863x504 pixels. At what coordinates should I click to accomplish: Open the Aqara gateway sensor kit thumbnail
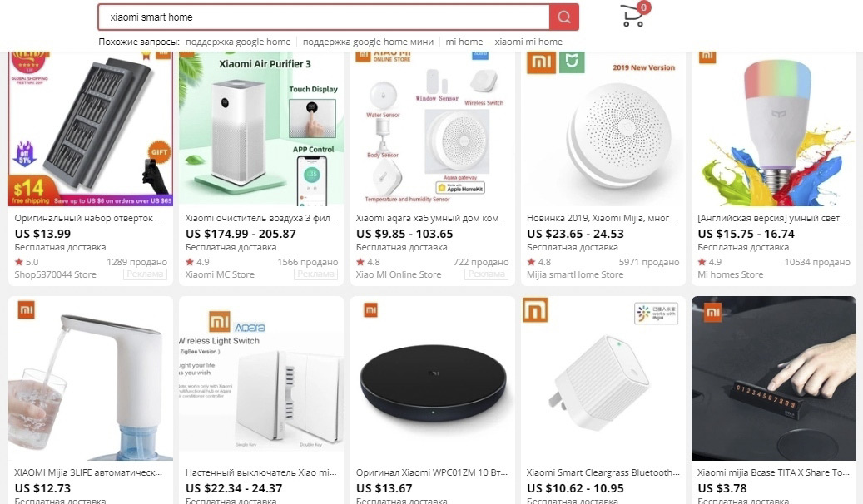(432, 129)
